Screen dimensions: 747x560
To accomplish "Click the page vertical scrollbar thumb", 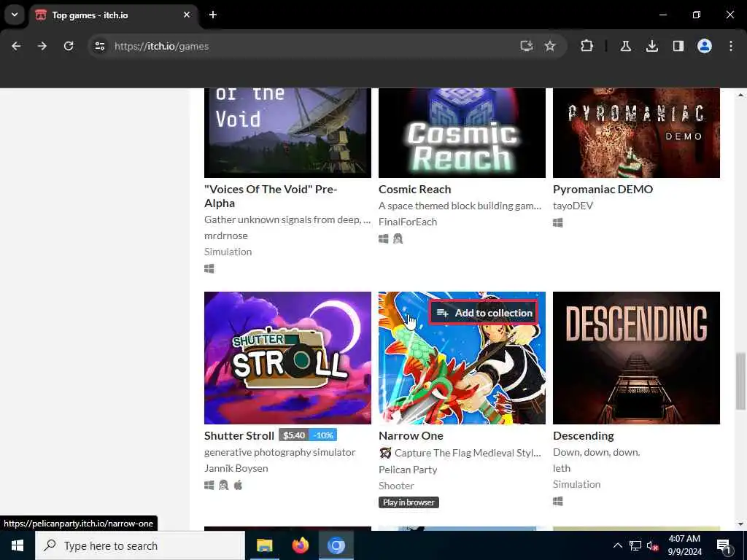I will (741, 381).
